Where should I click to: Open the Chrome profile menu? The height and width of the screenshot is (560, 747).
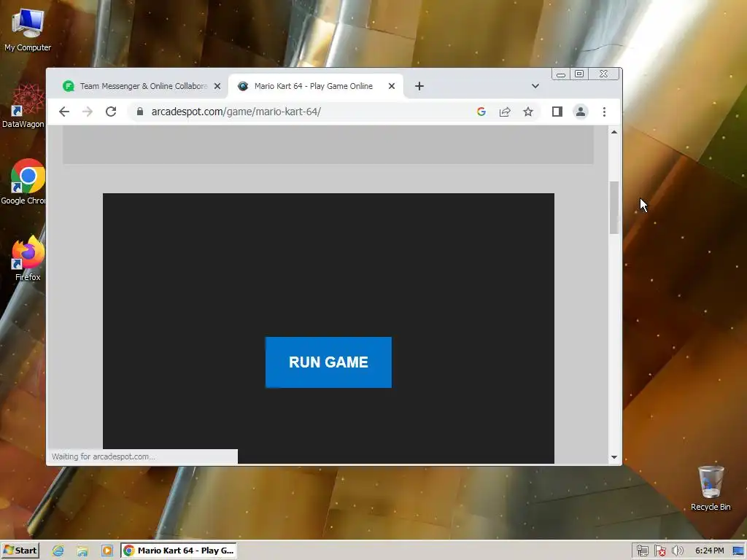click(x=580, y=112)
